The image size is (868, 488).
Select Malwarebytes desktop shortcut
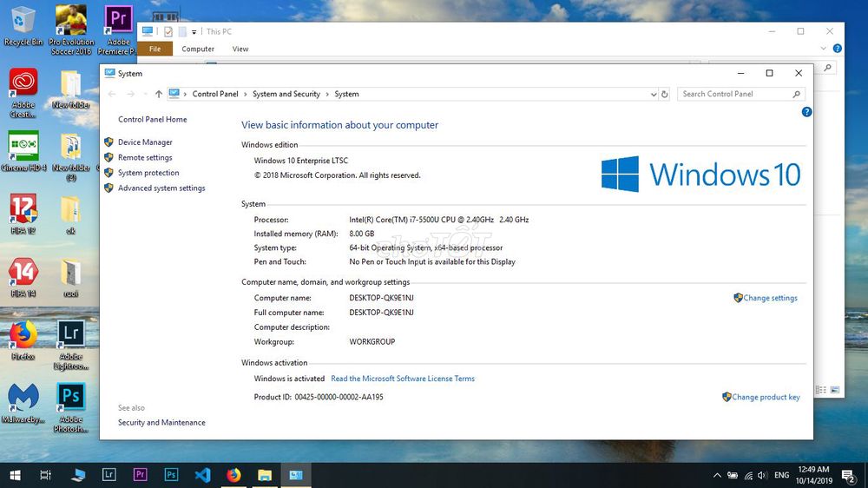click(x=23, y=403)
